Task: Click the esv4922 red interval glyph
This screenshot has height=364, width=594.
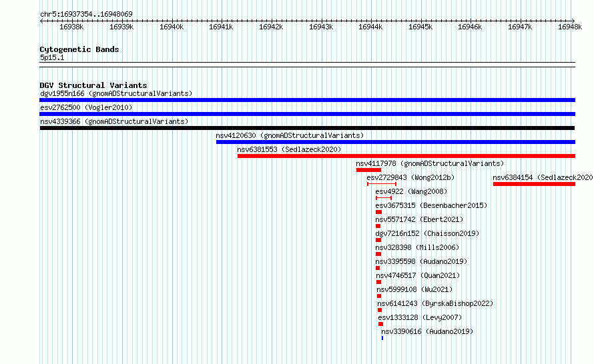Action: click(384, 198)
